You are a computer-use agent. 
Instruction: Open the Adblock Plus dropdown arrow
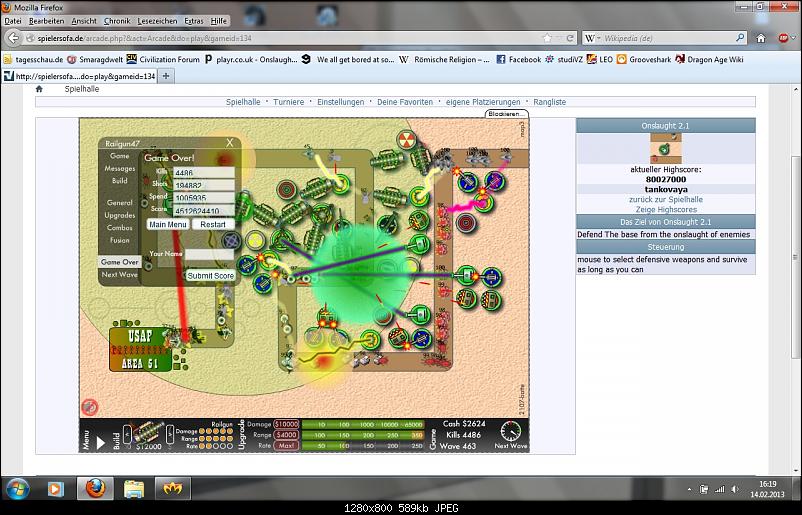pyautogui.click(x=793, y=38)
